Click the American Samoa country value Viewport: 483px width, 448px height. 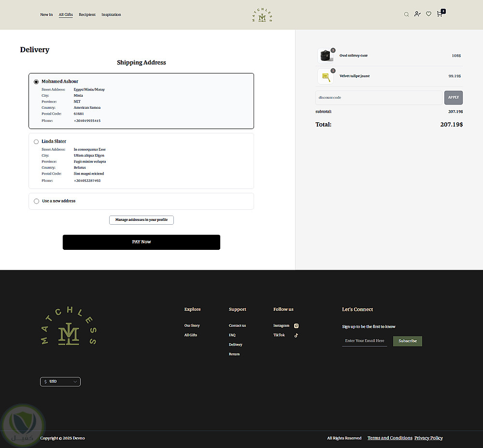click(87, 108)
